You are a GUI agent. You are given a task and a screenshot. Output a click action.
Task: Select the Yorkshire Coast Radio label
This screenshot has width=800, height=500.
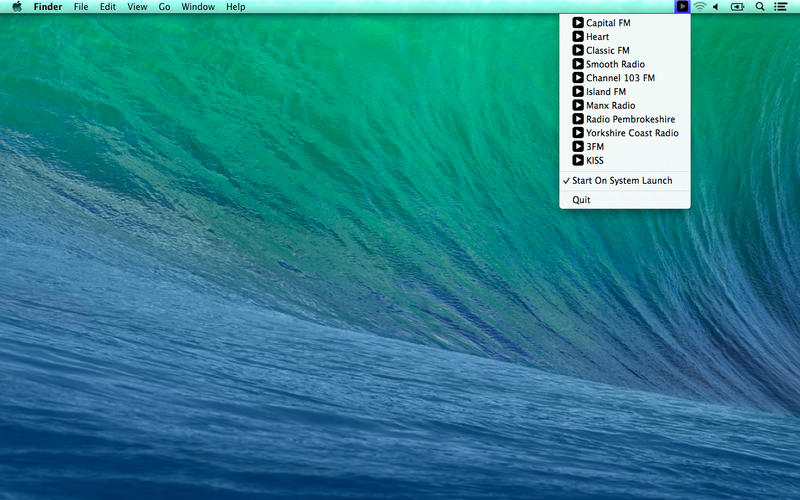click(632, 133)
